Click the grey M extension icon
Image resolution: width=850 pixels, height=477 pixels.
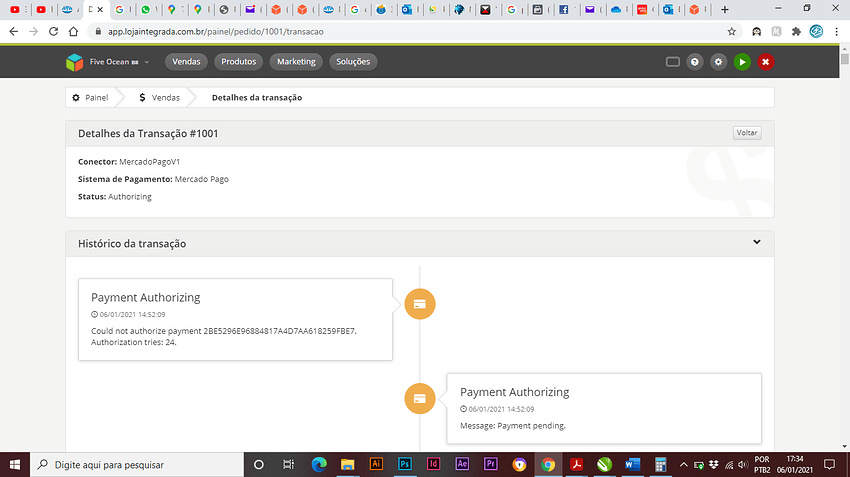[x=776, y=31]
